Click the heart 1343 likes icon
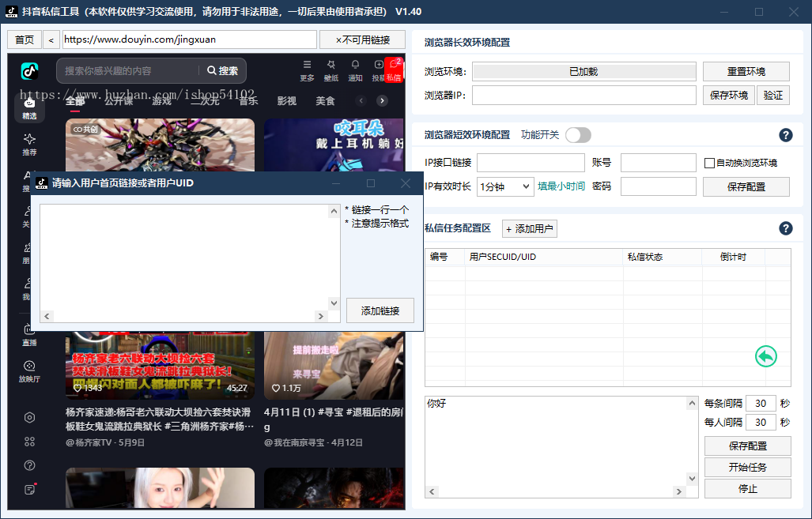 pos(77,388)
